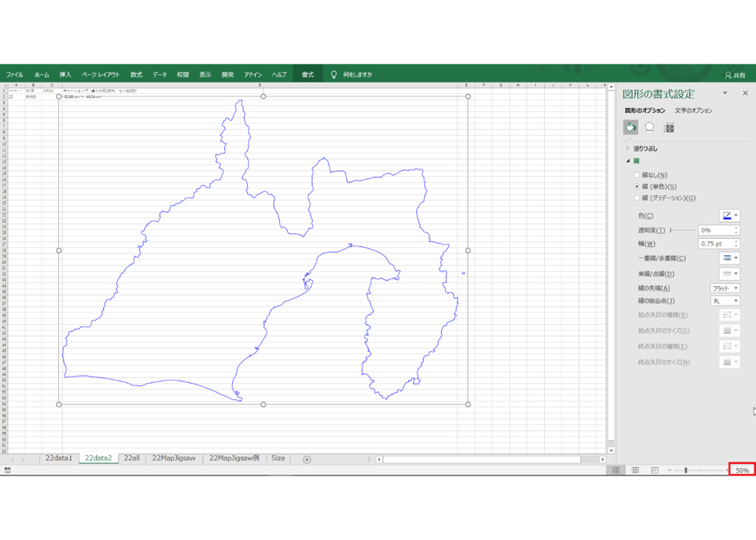Open the Size & Properties icon
Viewport: 756px width, 540px height.
(668, 128)
